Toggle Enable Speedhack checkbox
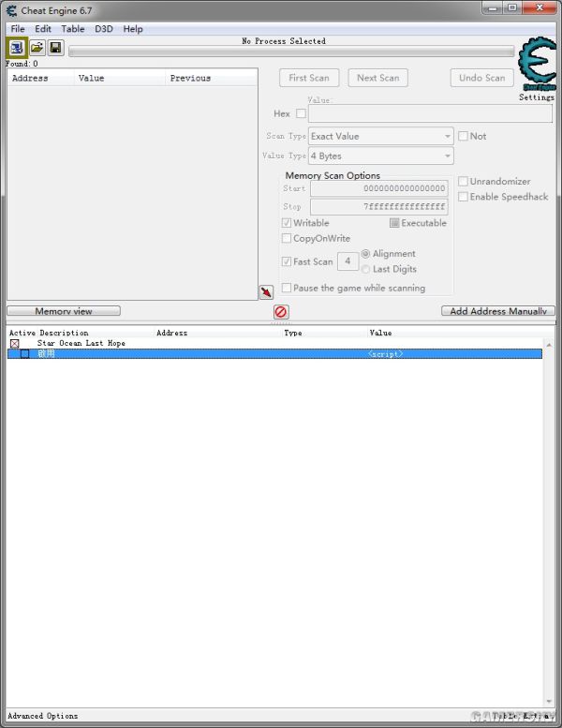Viewport: 562px width, 728px height. (463, 197)
